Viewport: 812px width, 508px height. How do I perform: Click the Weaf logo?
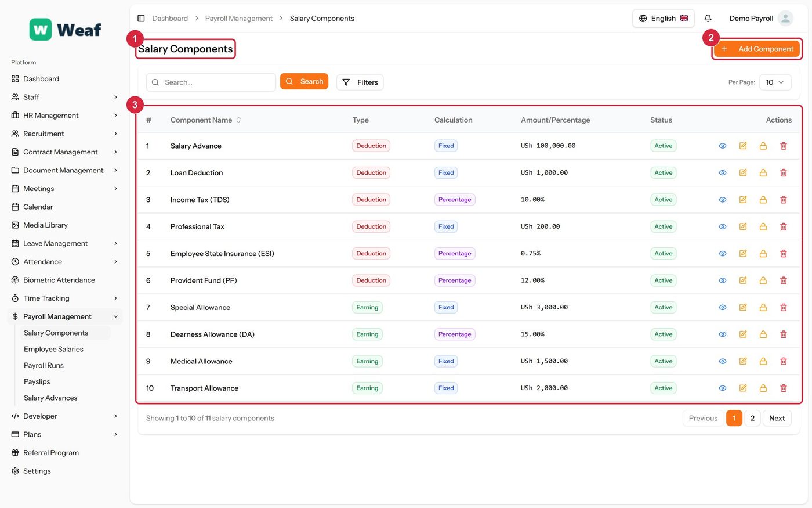coord(66,30)
